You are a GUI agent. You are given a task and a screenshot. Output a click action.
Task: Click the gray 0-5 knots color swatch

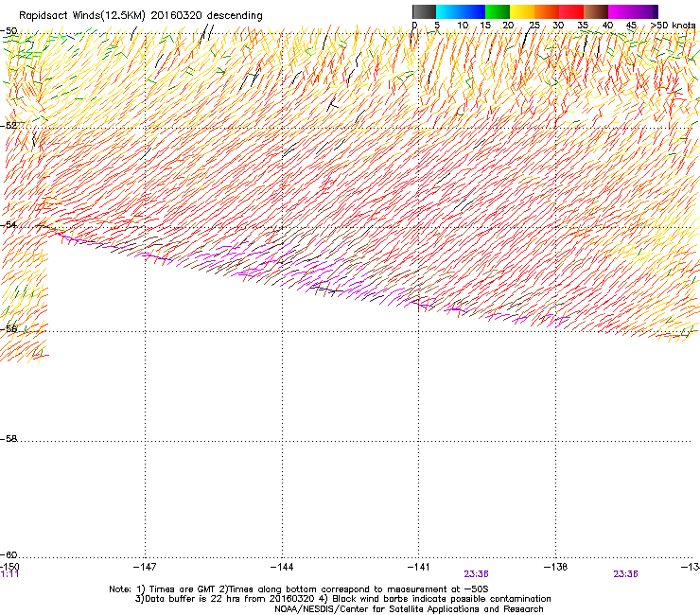coord(424,11)
